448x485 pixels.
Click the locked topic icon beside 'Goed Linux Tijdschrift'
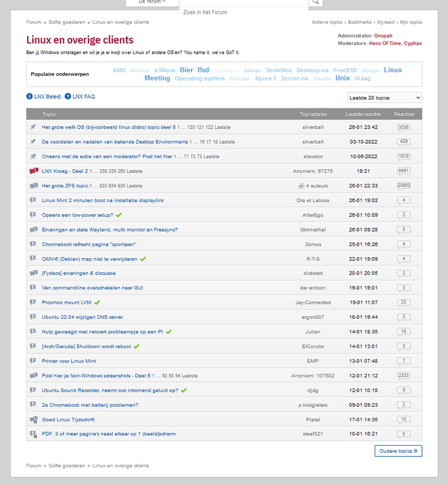(33, 420)
